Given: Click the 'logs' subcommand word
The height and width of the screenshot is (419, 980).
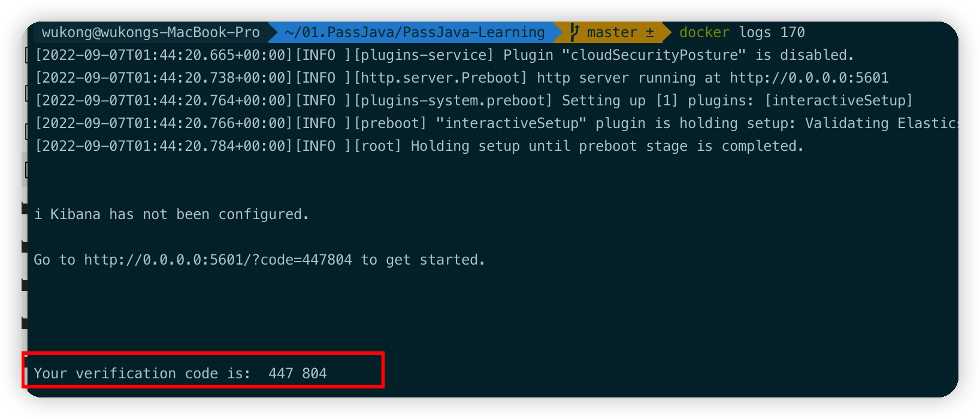Looking at the screenshot, I should [x=755, y=32].
